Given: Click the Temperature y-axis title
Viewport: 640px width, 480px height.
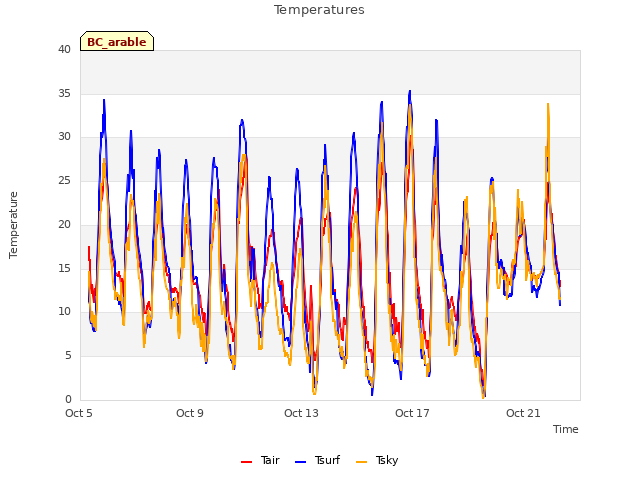Looking at the screenshot, I should [x=13, y=225].
